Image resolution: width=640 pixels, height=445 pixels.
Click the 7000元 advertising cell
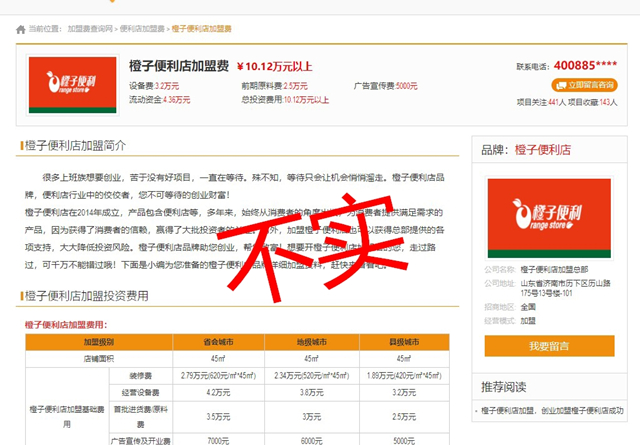(x=218, y=441)
